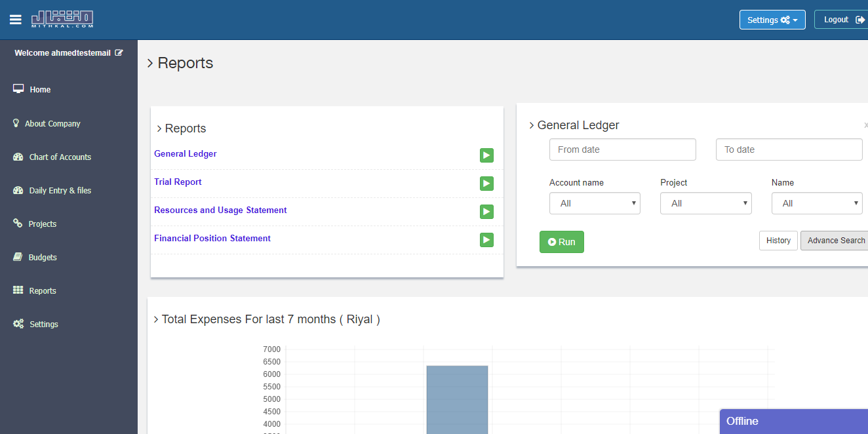Click the Daily Entry gauge icon
This screenshot has height=434, width=868.
click(18, 190)
